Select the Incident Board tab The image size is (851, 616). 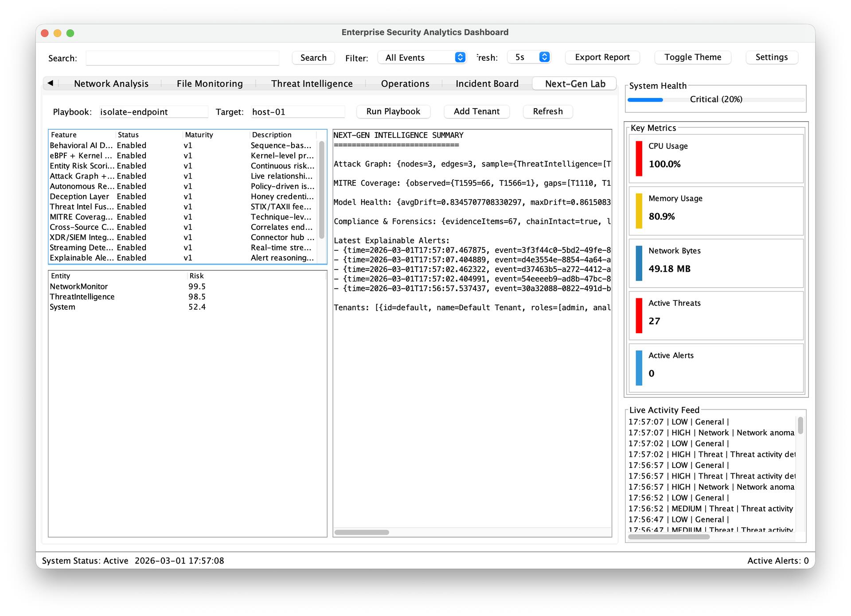(x=487, y=83)
